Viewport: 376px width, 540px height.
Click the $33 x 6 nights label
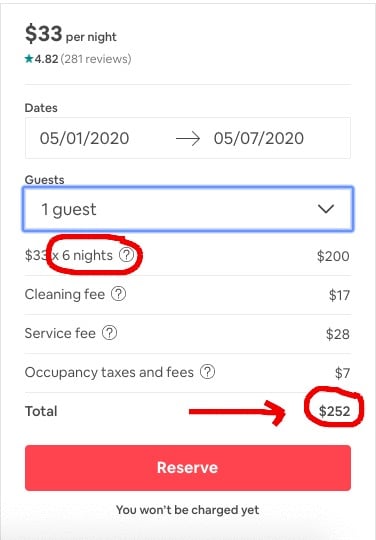69,256
